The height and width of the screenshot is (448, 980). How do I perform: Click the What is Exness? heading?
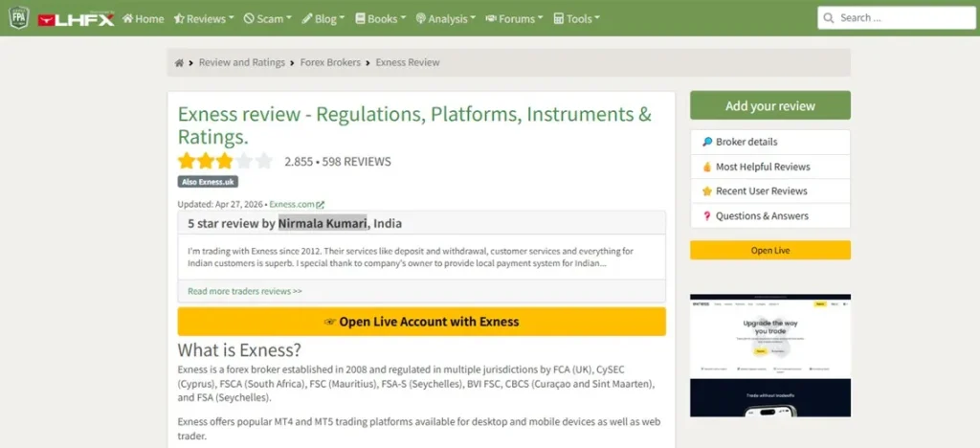[238, 349]
